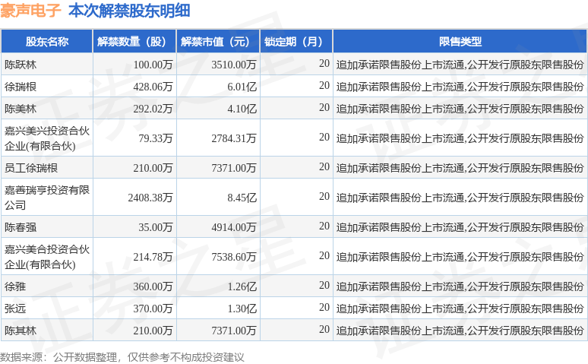588x364 pixels.
Task: Select the '限售类型' column header
Action: click(460, 42)
